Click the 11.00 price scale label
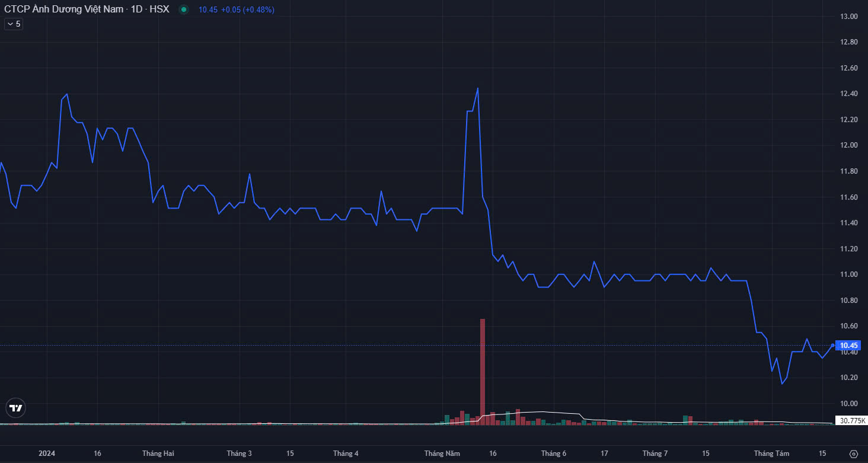Image resolution: width=868 pixels, height=463 pixels. point(850,274)
